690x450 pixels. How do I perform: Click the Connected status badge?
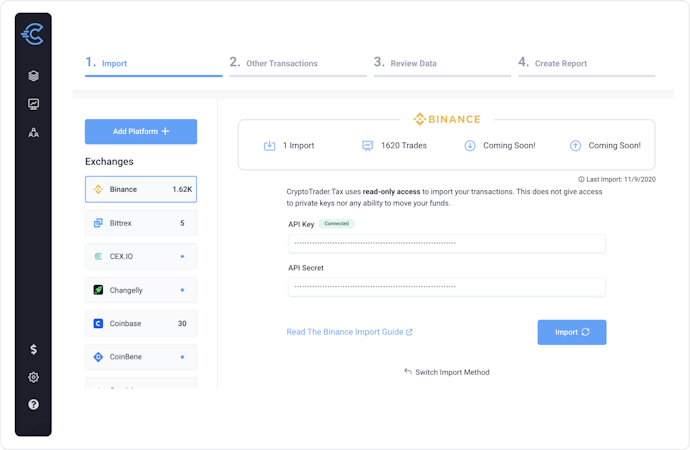[x=337, y=223]
